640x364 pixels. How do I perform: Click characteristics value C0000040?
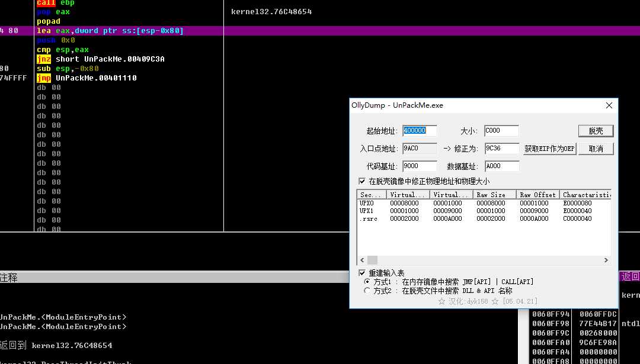pos(577,218)
